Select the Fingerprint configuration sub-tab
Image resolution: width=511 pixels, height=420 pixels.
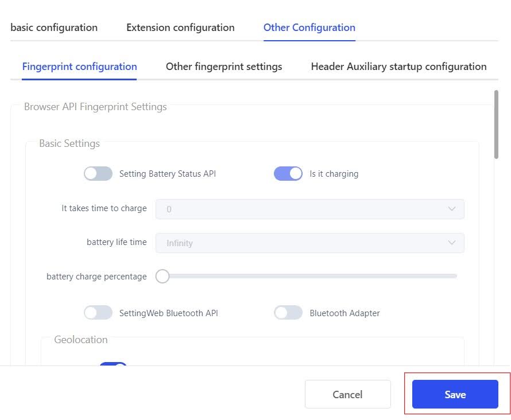coord(79,67)
